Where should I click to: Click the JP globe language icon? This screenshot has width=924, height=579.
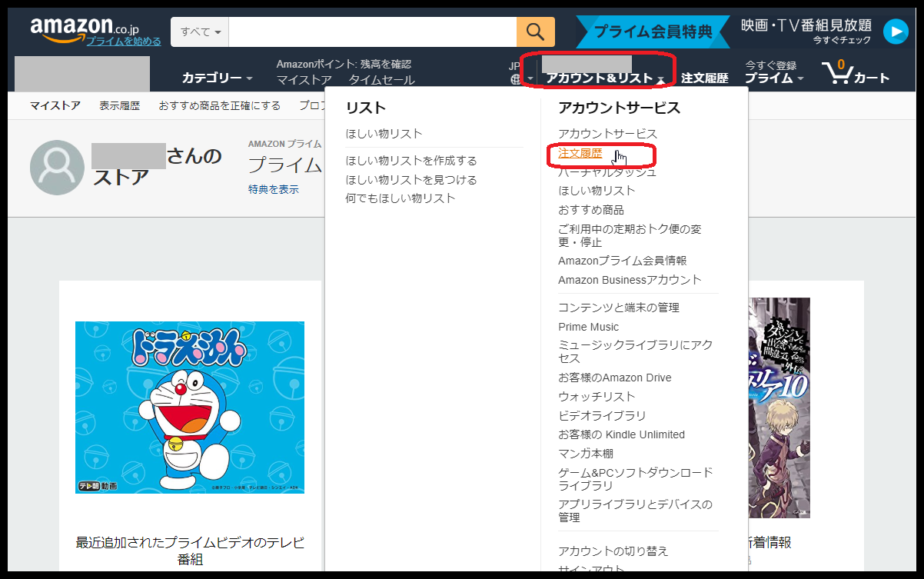[515, 78]
